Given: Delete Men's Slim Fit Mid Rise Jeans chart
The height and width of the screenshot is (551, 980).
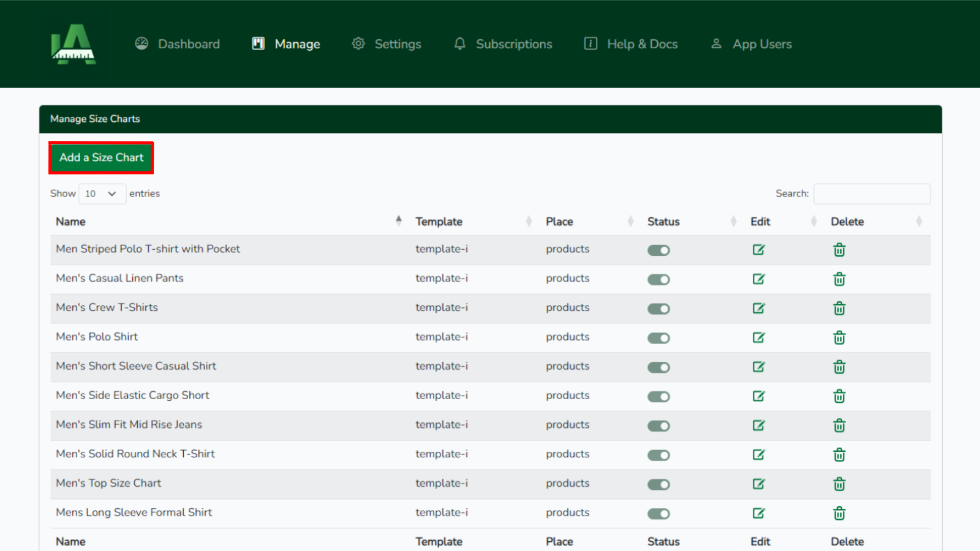Looking at the screenshot, I should pyautogui.click(x=839, y=425).
